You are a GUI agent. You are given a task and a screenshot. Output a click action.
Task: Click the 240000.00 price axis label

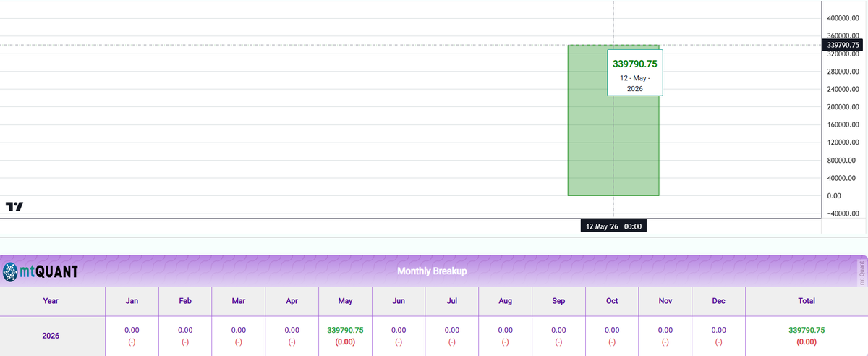click(x=843, y=89)
